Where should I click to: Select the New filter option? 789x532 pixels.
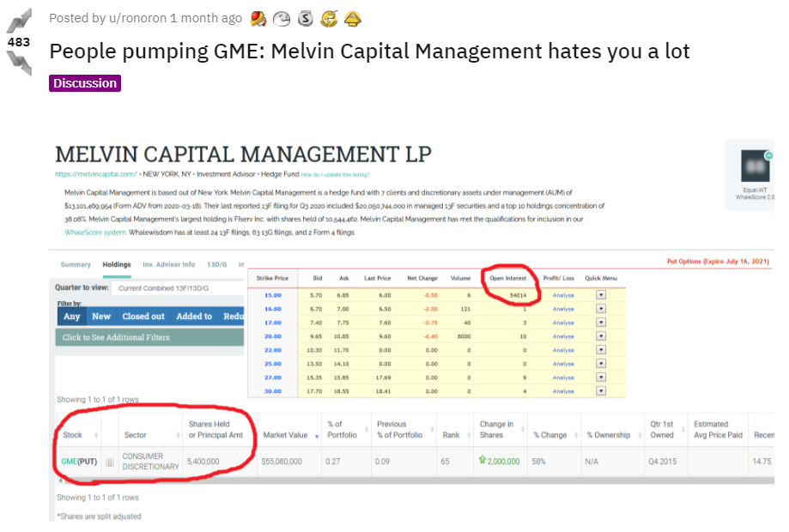[101, 316]
